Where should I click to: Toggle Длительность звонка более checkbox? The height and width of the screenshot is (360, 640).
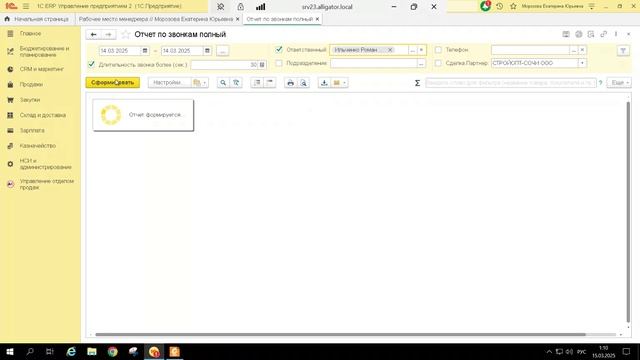(91, 64)
